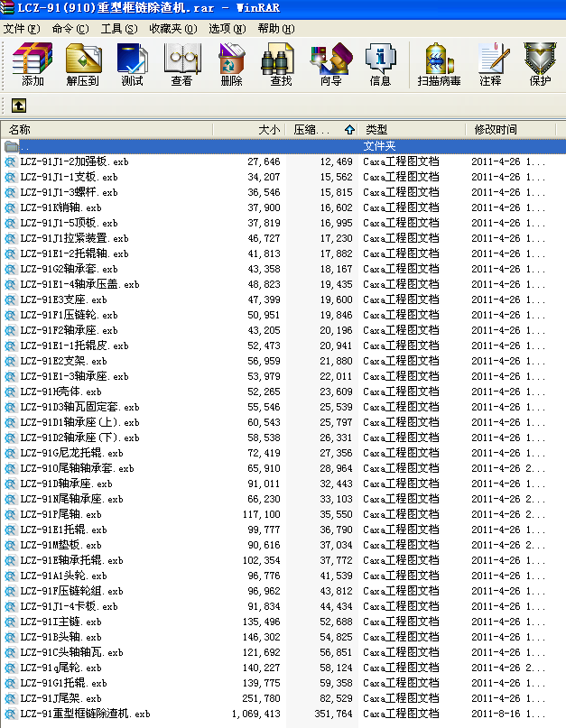
Task: Click the Scan Virus (扫描病毒) icon
Action: pyautogui.click(x=439, y=64)
